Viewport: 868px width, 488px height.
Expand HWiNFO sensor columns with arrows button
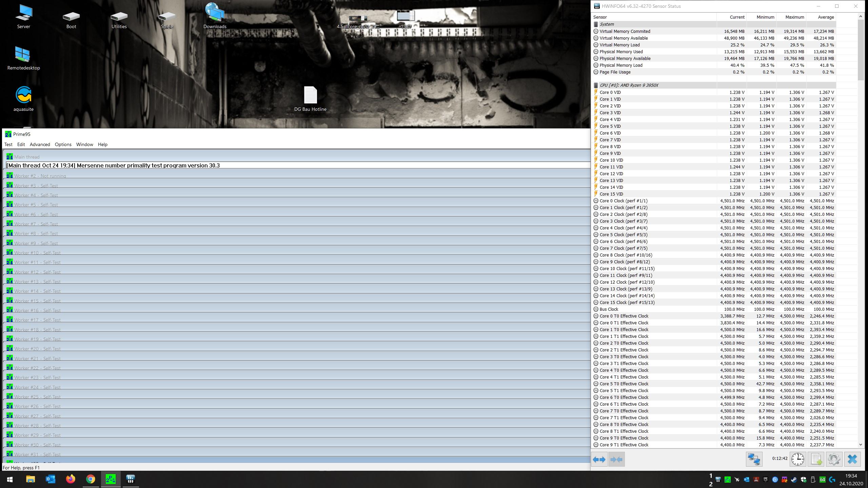pos(599,460)
